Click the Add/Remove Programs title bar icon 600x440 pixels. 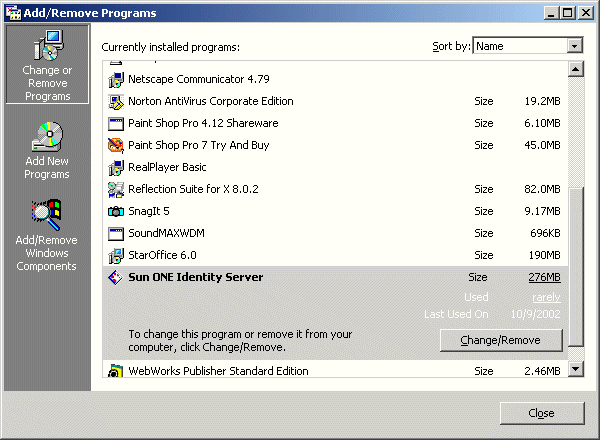[13, 13]
